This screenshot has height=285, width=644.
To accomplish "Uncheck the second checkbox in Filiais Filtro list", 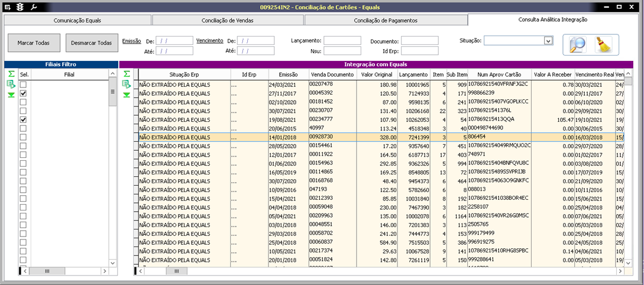I will click(x=24, y=93).
